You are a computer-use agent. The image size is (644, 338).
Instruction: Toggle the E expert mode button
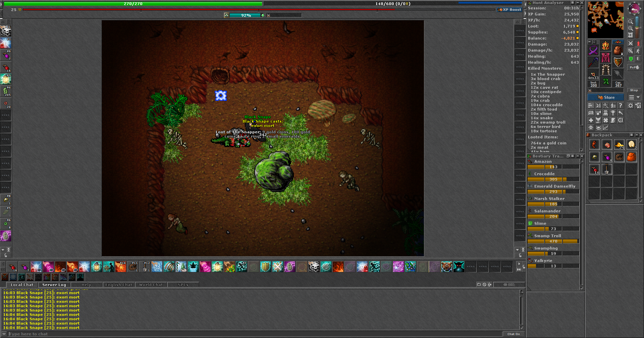click(638, 59)
